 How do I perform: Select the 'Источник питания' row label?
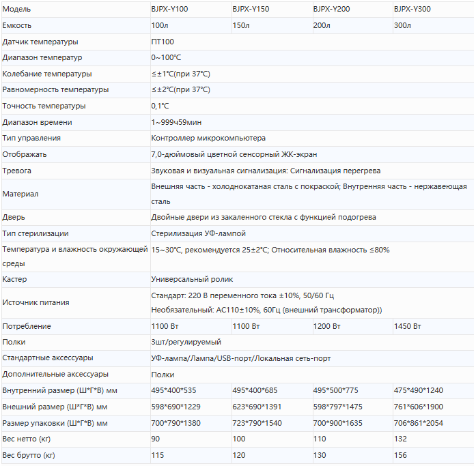point(36,302)
